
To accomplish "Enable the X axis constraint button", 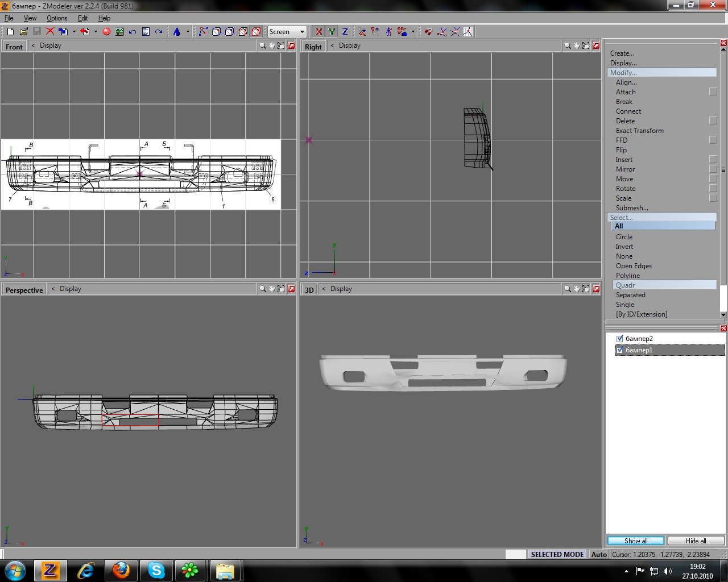I will 318,32.
